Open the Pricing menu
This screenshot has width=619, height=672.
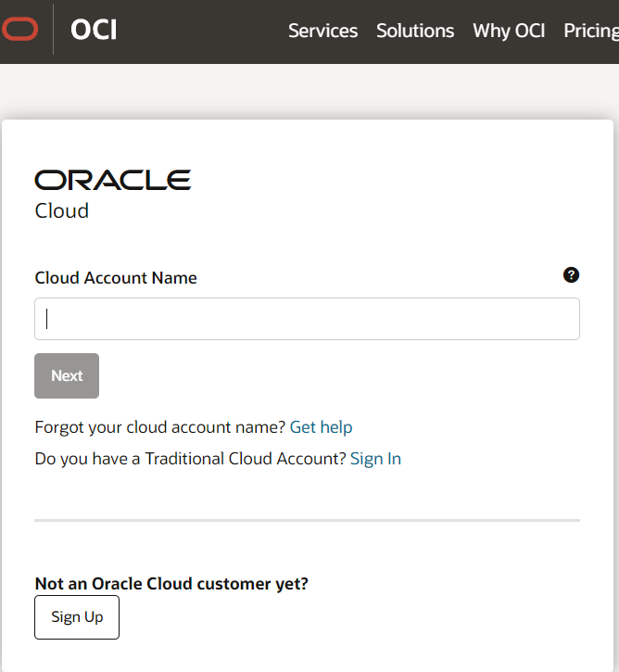click(x=591, y=32)
